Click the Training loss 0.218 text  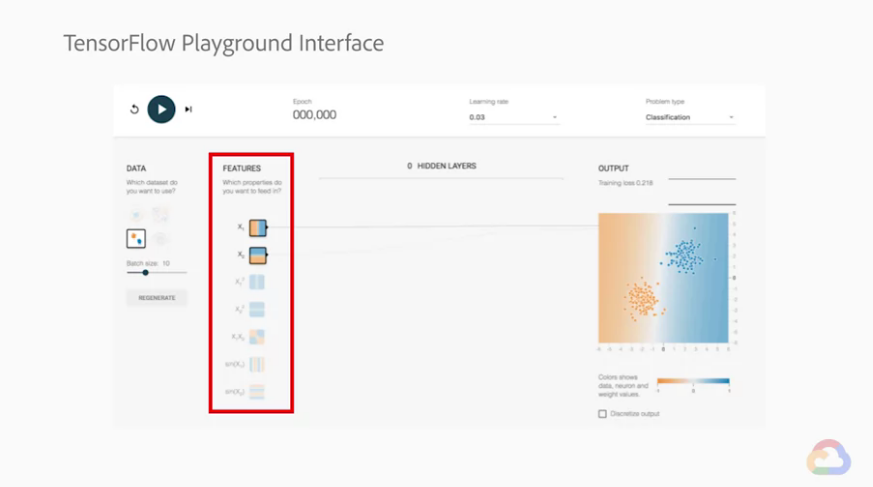tap(625, 183)
